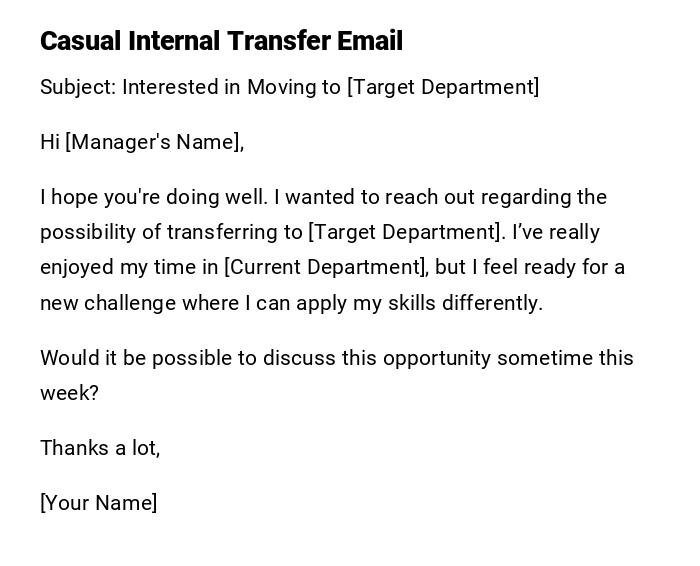Select the [Target Department] placeholder in the subject line
The image size is (700, 566).
[443, 87]
